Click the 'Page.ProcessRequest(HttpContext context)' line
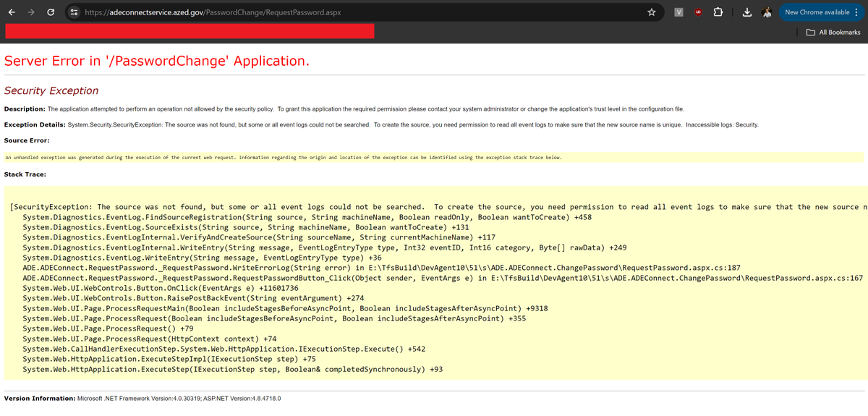This screenshot has height=416, width=868. coord(150,339)
